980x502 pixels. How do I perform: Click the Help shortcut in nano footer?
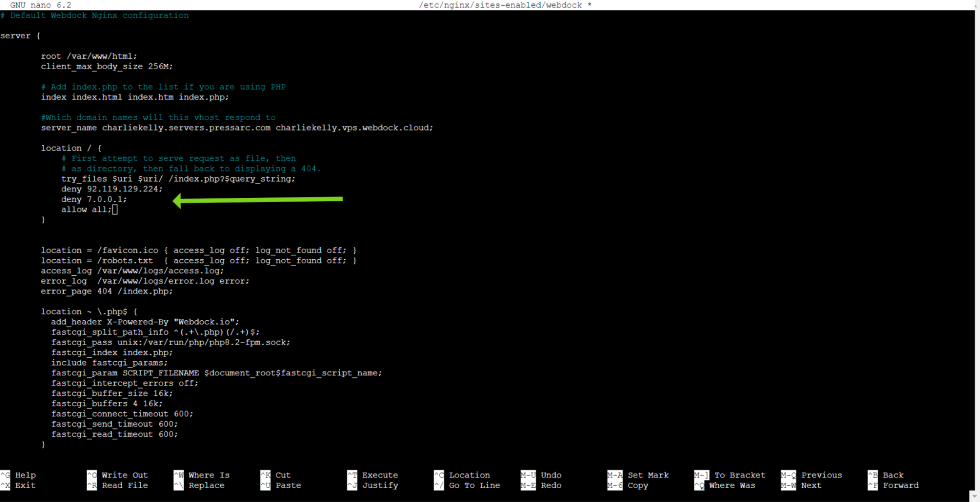coord(25,475)
